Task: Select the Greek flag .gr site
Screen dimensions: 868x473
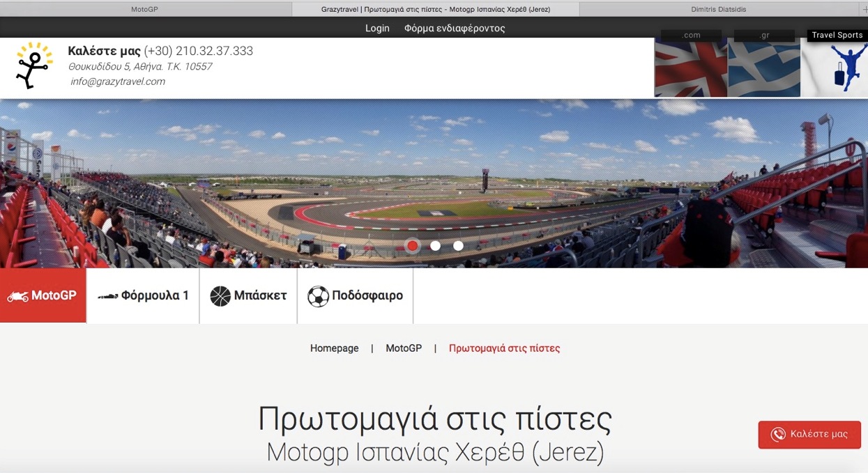Action: pyautogui.click(x=764, y=68)
